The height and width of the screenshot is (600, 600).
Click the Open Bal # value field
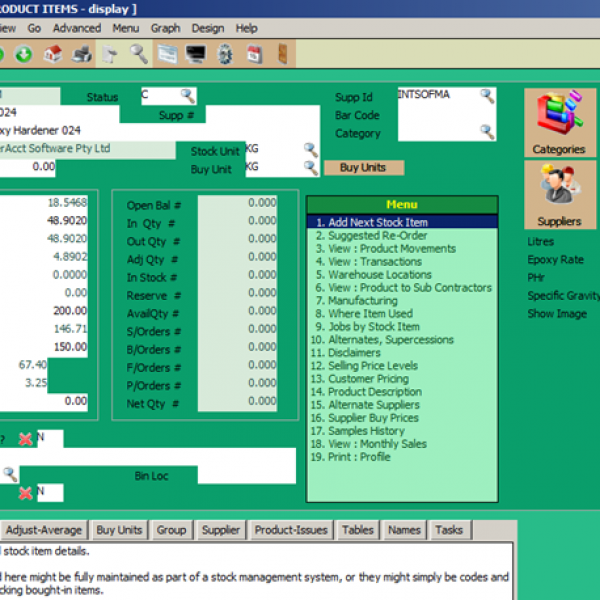238,202
